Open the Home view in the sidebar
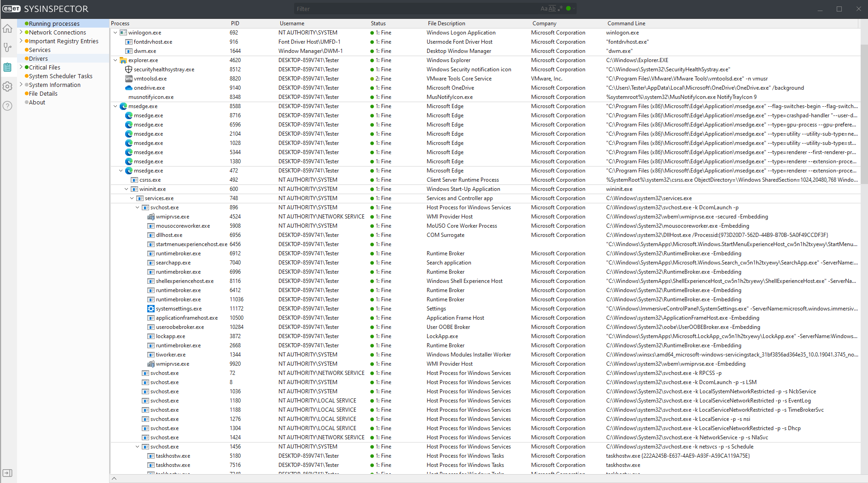 [x=7, y=29]
